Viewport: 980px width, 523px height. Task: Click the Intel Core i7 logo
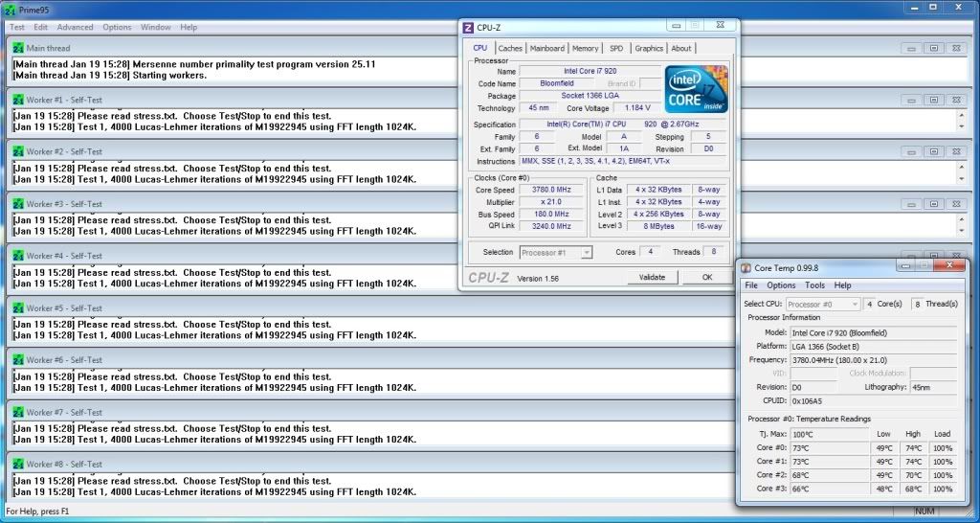point(696,89)
